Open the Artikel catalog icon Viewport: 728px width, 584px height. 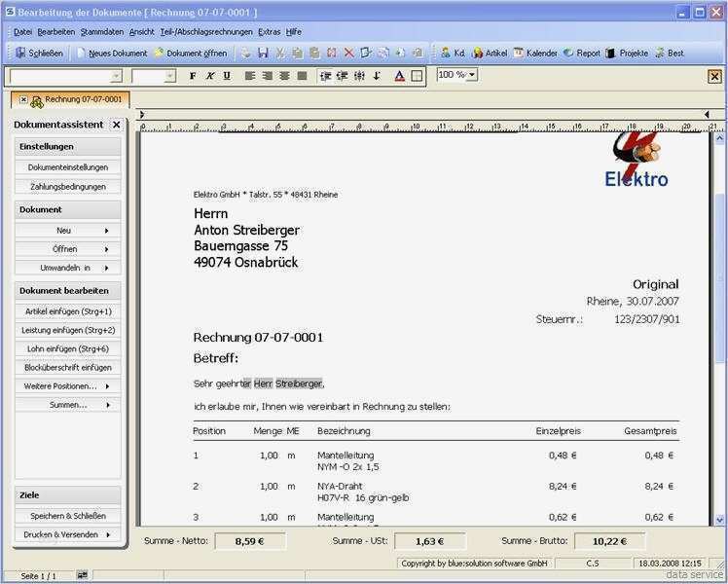click(490, 53)
